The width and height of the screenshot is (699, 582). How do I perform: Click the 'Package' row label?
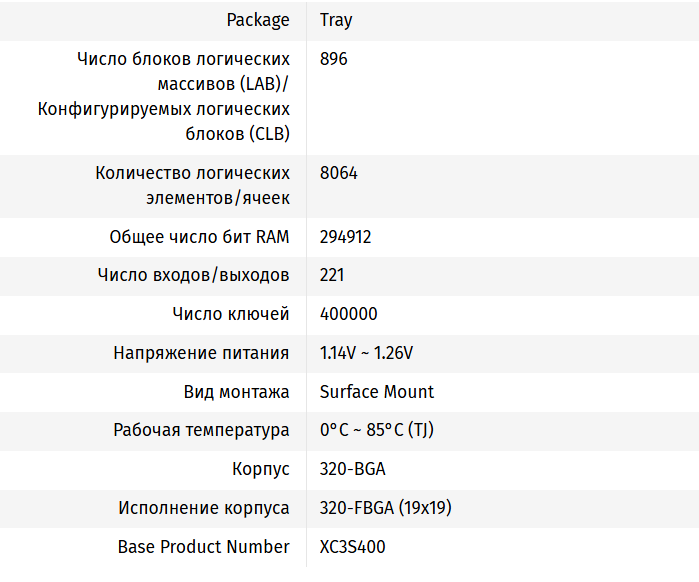pyautogui.click(x=258, y=20)
